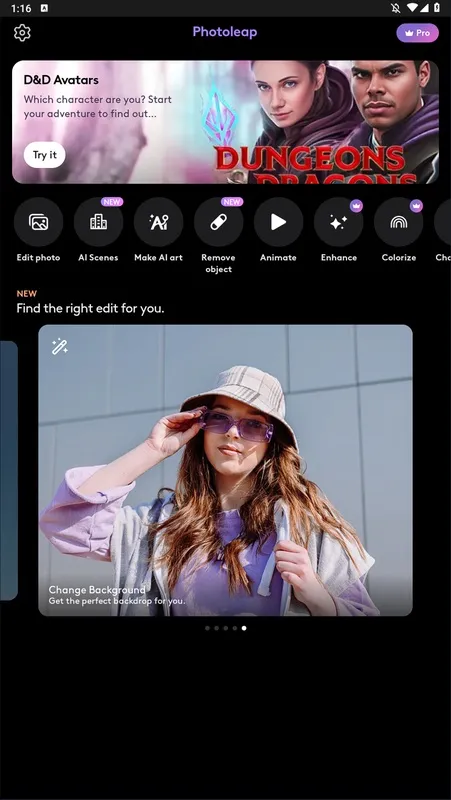Open the AI Scenes tool
The width and height of the screenshot is (451, 800).
[98, 222]
